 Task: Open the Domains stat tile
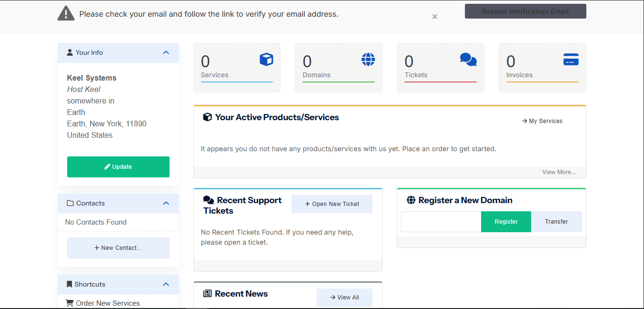point(339,68)
